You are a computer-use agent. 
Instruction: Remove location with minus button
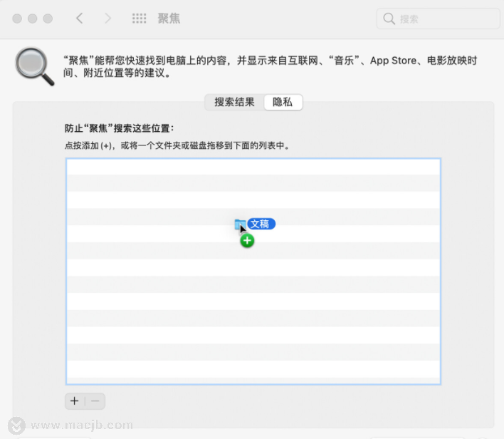95,401
